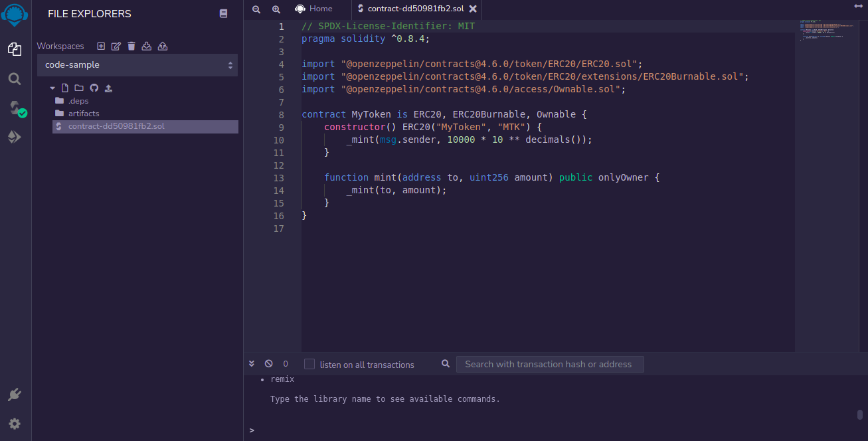Create a new folder in workspace

[x=79, y=88]
